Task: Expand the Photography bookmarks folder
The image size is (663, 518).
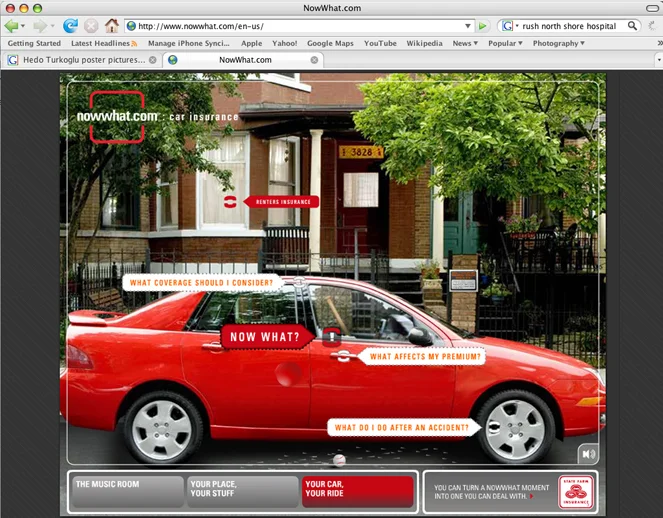Action: coord(559,43)
